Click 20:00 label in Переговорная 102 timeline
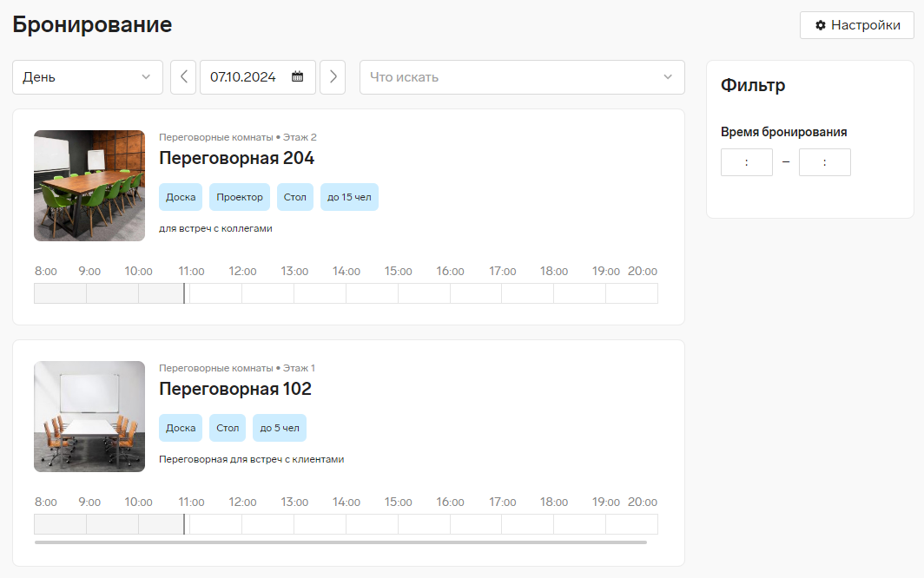This screenshot has height=578, width=924. pyautogui.click(x=643, y=502)
